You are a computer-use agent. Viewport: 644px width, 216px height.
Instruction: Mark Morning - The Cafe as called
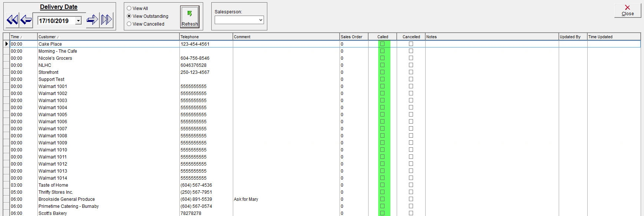(382, 51)
